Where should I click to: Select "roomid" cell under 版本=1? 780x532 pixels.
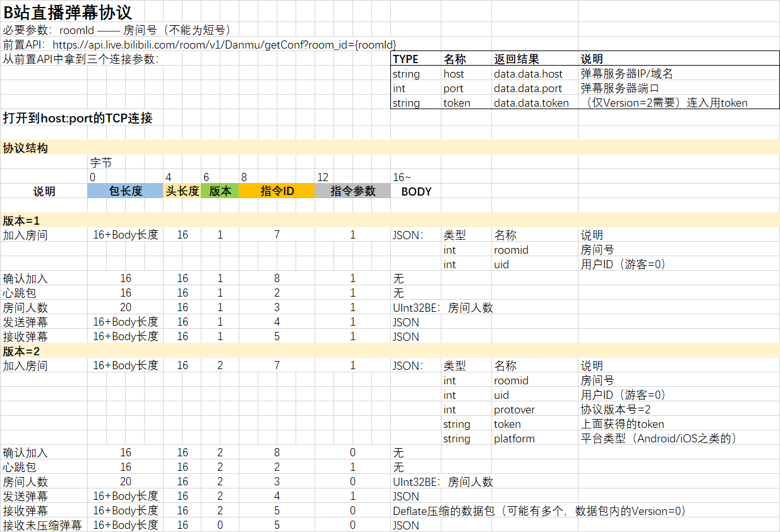[511, 249]
